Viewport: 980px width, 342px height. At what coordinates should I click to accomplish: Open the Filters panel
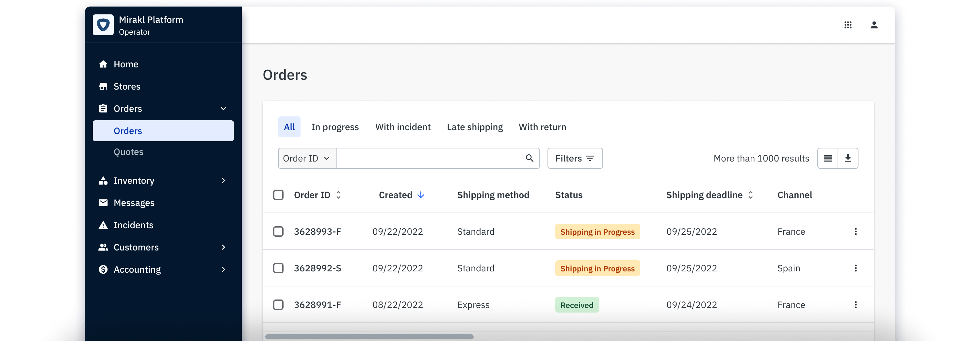tap(575, 158)
